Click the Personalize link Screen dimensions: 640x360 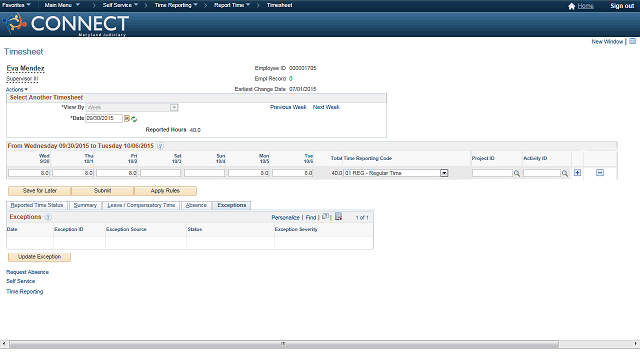(x=285, y=218)
